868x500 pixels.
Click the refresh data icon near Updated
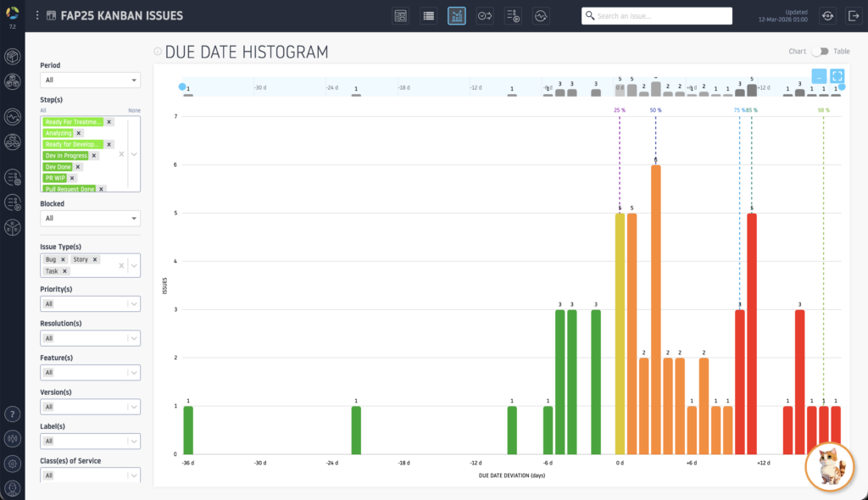tap(827, 16)
